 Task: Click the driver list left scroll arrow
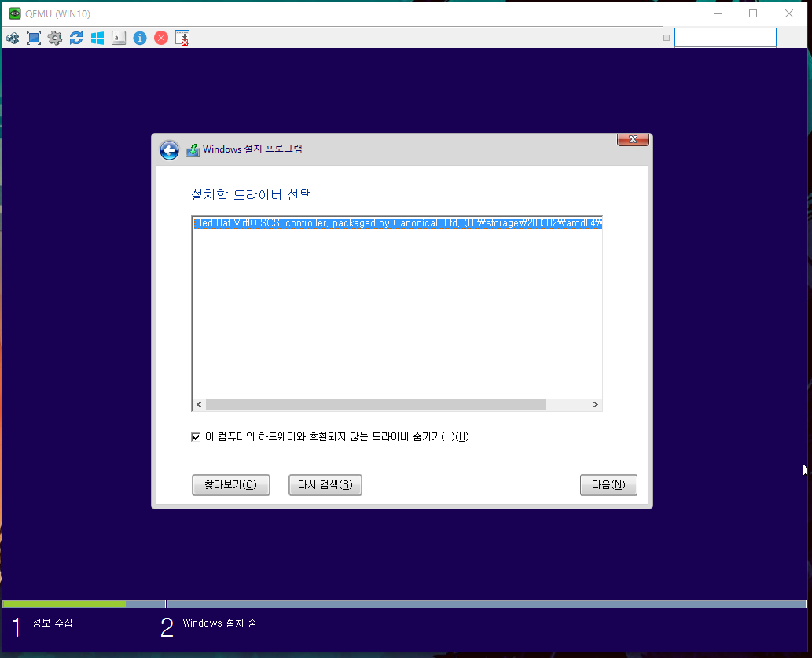(199, 405)
